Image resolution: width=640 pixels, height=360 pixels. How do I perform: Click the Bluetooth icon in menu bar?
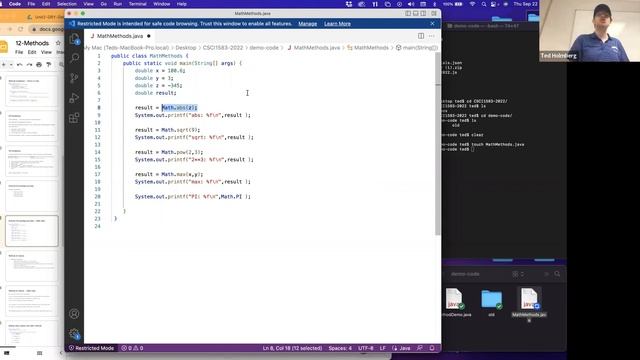[435, 4]
